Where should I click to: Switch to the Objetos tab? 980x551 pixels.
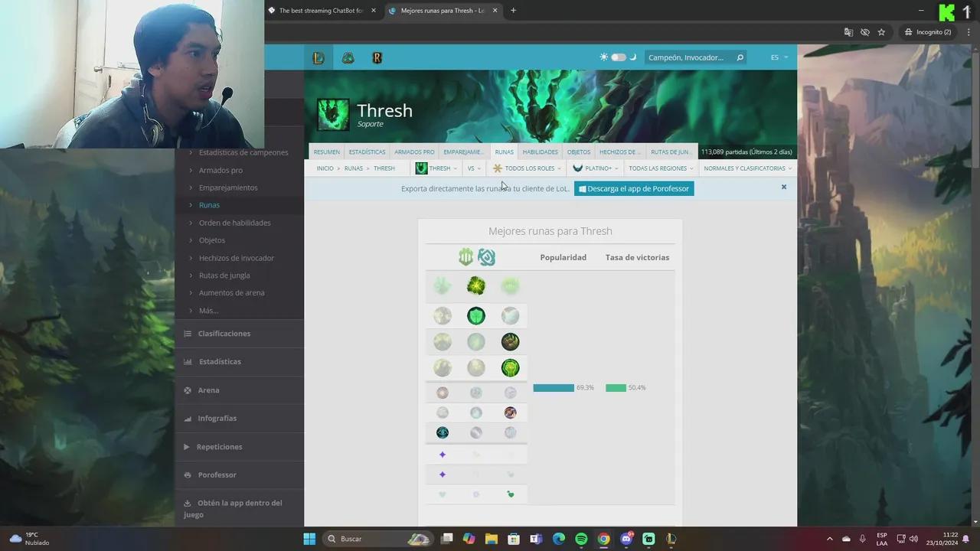point(579,152)
